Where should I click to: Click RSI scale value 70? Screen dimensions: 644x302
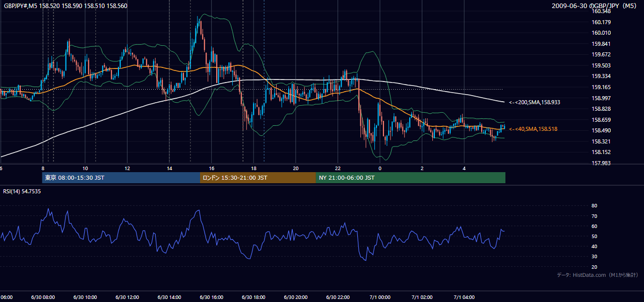(595, 216)
